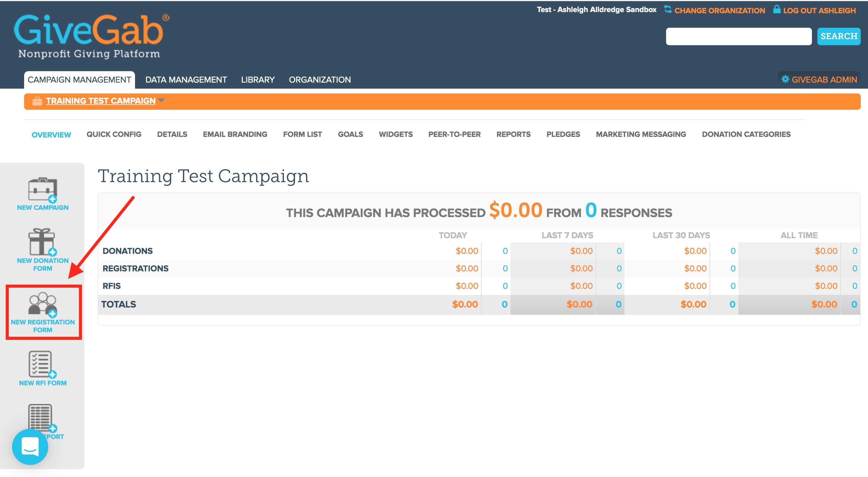Click the Last 30 Days column header

click(681, 235)
